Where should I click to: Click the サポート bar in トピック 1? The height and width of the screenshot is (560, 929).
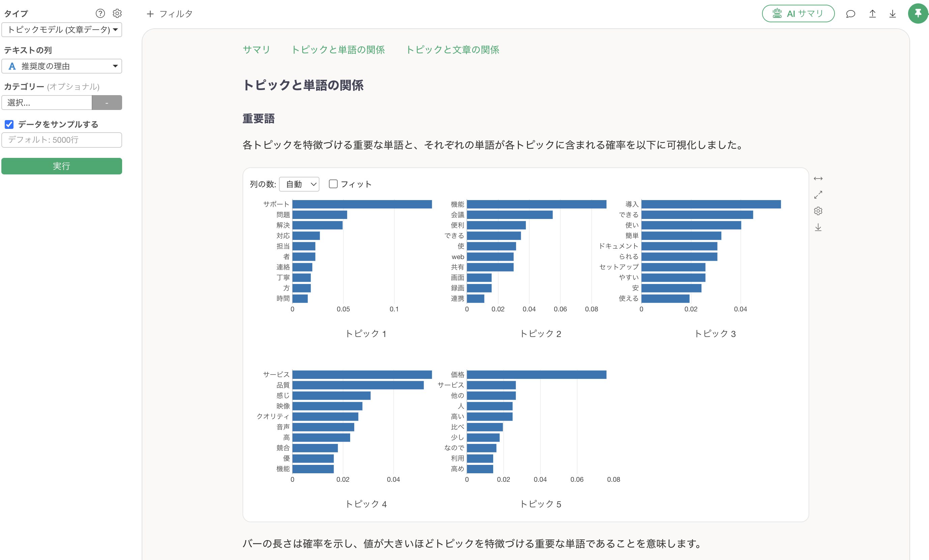(x=362, y=204)
